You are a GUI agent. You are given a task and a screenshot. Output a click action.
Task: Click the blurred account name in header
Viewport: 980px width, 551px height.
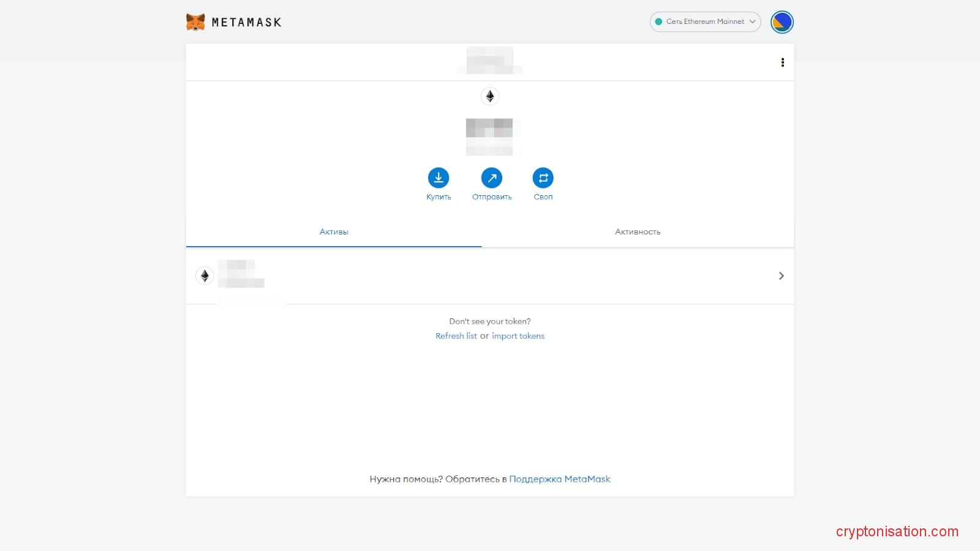[x=489, y=61]
